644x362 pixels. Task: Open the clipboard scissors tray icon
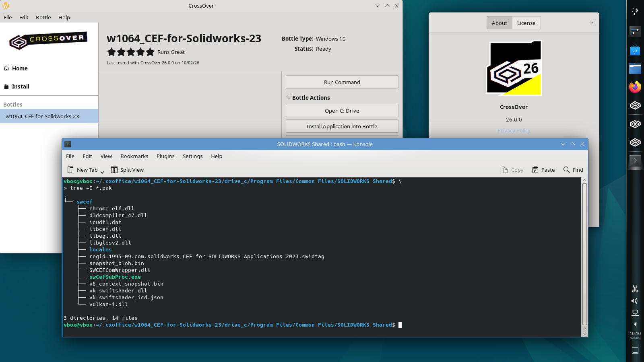[635, 289]
